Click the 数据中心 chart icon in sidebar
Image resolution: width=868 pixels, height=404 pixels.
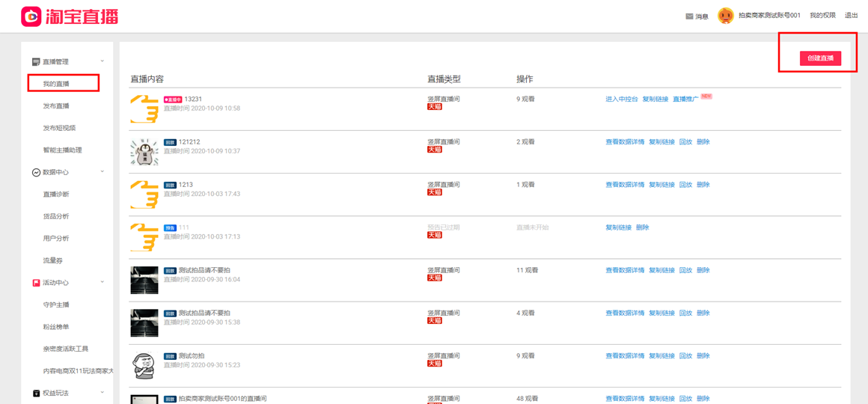coord(36,172)
